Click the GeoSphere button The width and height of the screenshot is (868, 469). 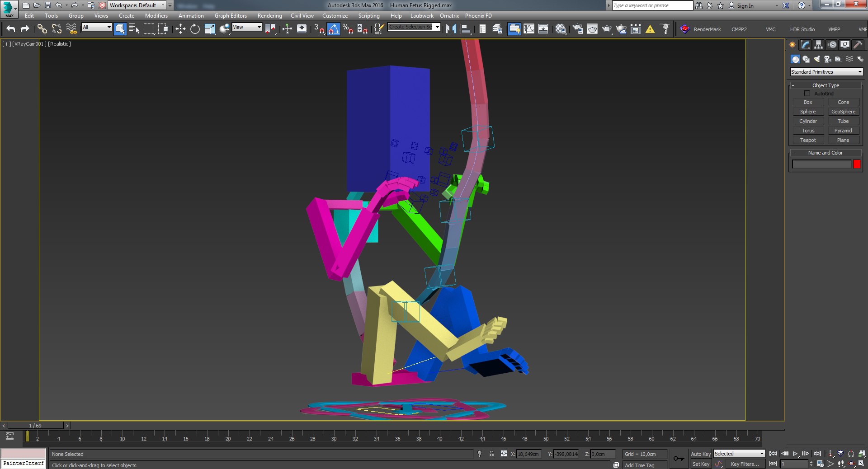click(843, 112)
